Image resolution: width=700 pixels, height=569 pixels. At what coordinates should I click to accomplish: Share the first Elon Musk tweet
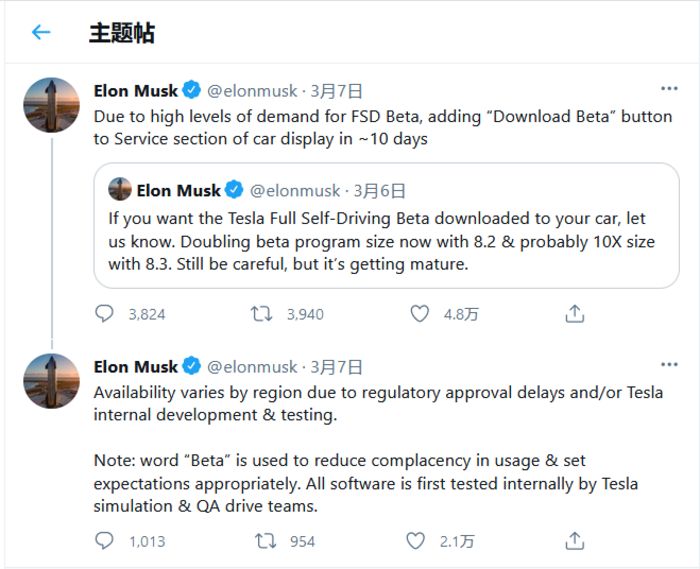coord(575,314)
